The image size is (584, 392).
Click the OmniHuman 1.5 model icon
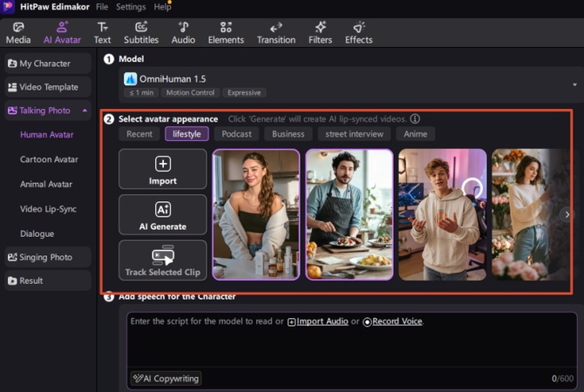click(x=130, y=79)
